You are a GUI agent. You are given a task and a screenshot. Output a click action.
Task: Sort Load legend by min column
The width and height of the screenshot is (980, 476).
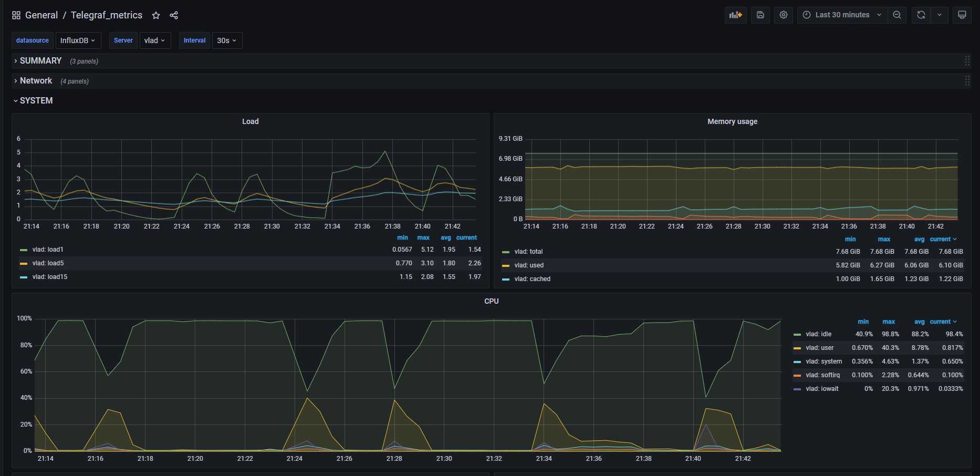(x=403, y=237)
